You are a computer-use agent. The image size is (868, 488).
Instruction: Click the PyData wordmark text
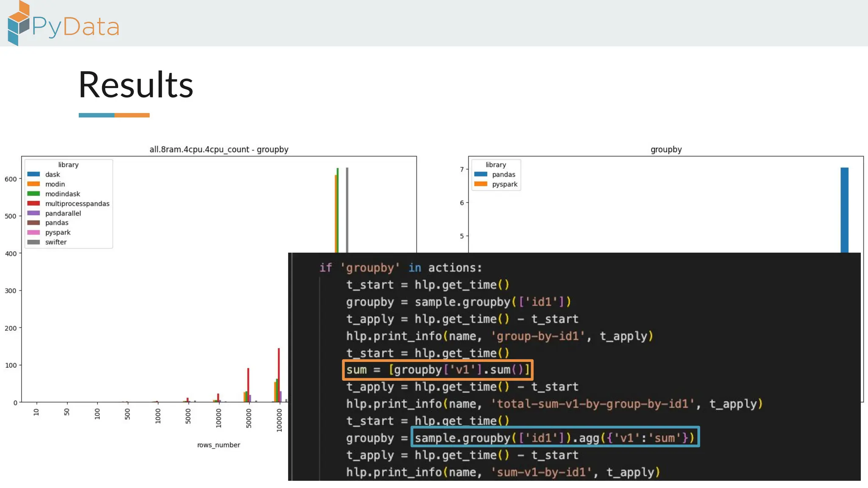coord(76,27)
